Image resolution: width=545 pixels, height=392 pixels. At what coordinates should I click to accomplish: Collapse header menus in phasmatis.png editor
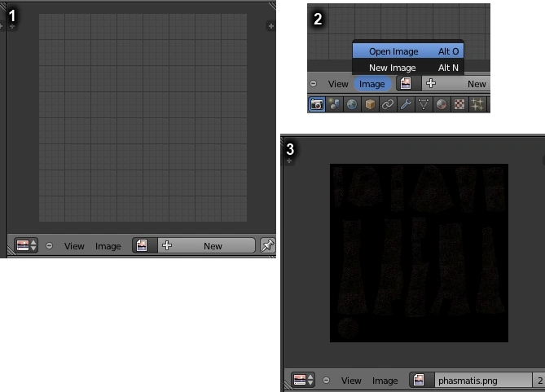[326, 380]
